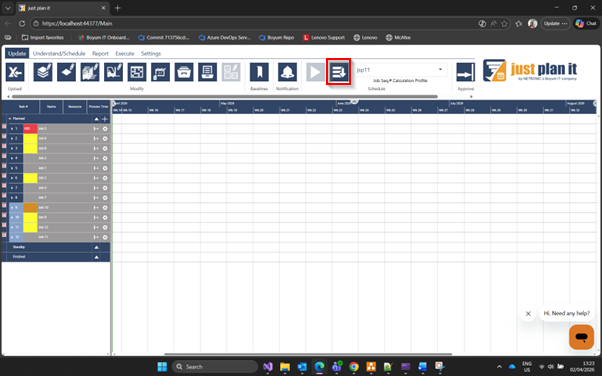Click the circle icon on row 1
Image resolution: width=602 pixels, height=376 pixels.
105,129
